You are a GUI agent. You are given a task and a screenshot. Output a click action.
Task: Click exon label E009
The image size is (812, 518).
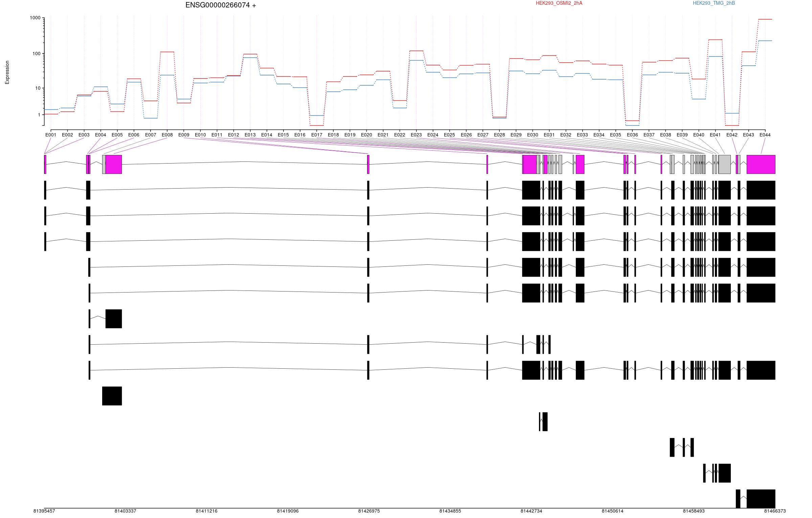tap(184, 135)
